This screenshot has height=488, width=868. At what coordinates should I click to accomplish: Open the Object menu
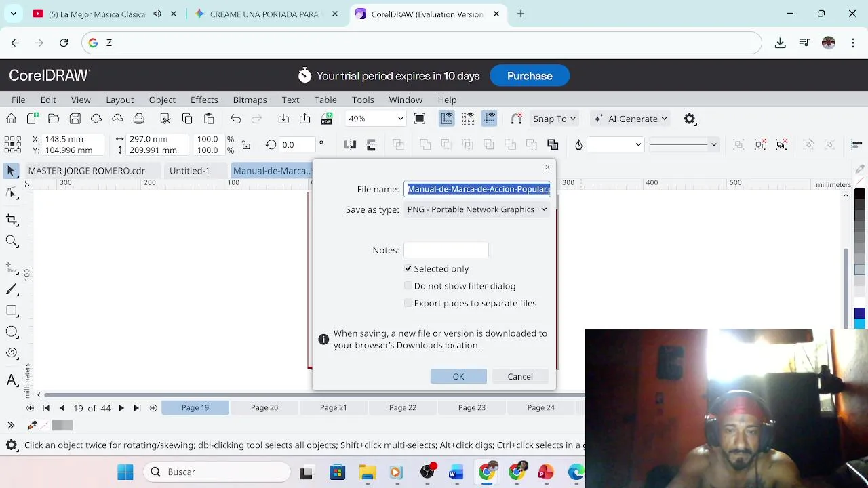(x=162, y=100)
